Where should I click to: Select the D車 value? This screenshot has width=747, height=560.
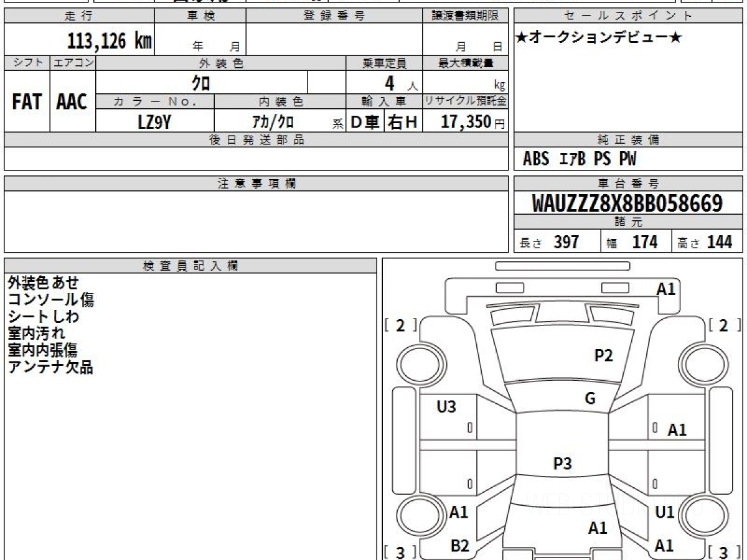pos(365,123)
